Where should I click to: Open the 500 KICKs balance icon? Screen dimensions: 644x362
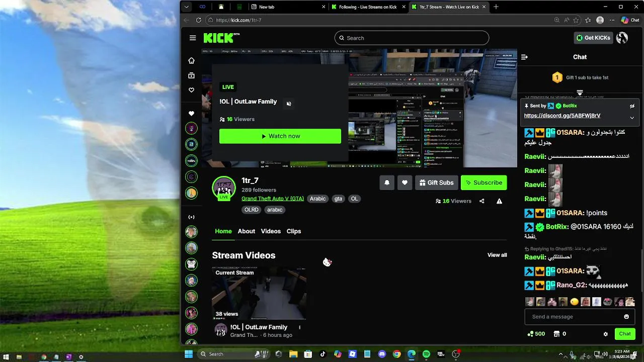[536, 334]
